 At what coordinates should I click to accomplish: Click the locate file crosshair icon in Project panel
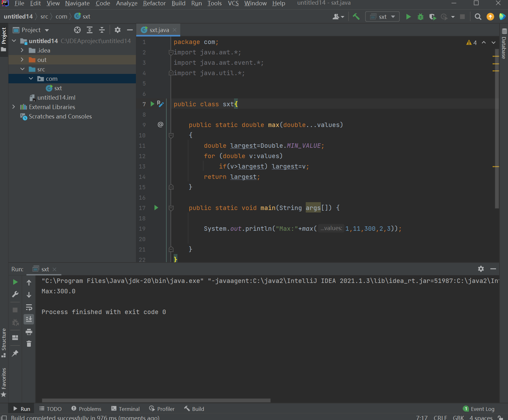[77, 30]
